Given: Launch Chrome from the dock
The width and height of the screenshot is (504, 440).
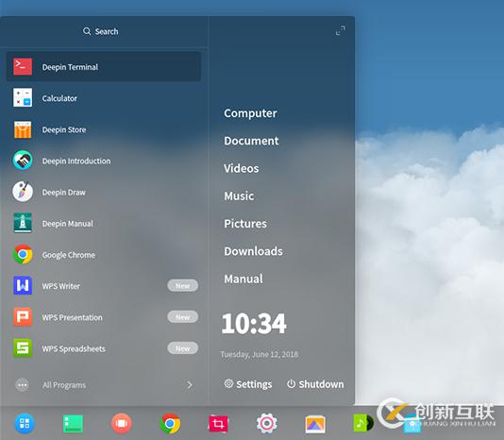Looking at the screenshot, I should tap(170, 424).
